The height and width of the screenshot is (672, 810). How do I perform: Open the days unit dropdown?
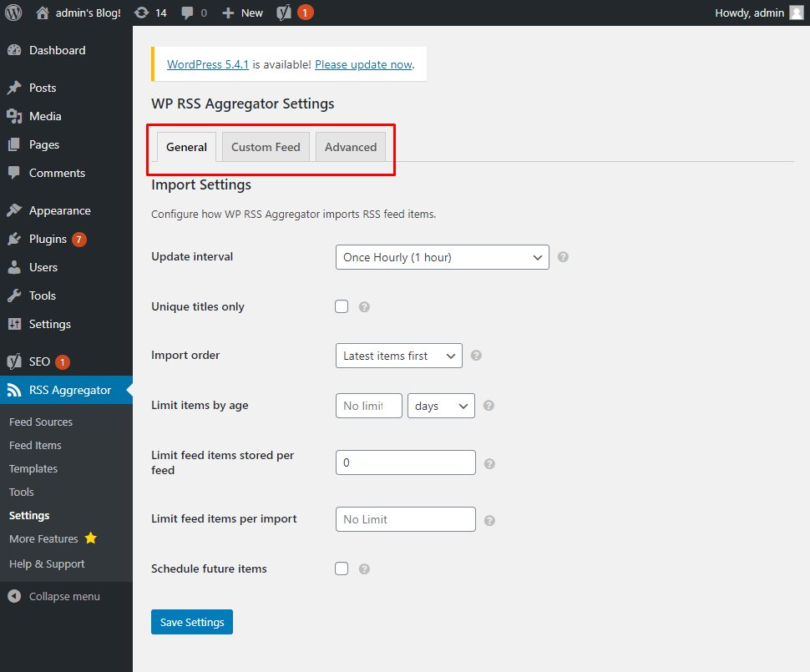441,406
